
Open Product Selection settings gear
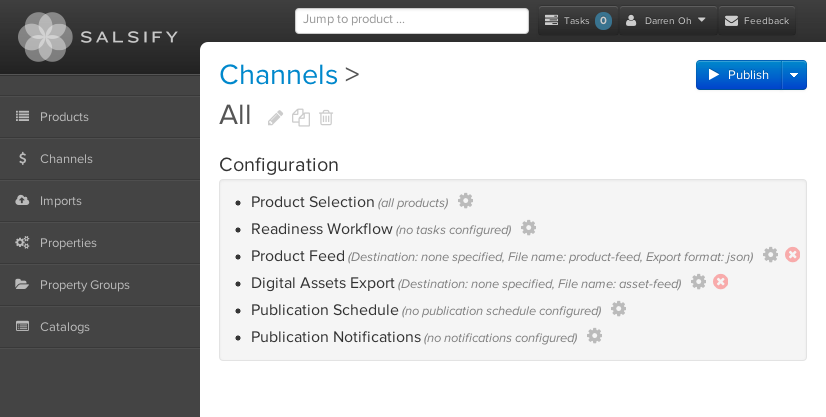[x=465, y=201]
